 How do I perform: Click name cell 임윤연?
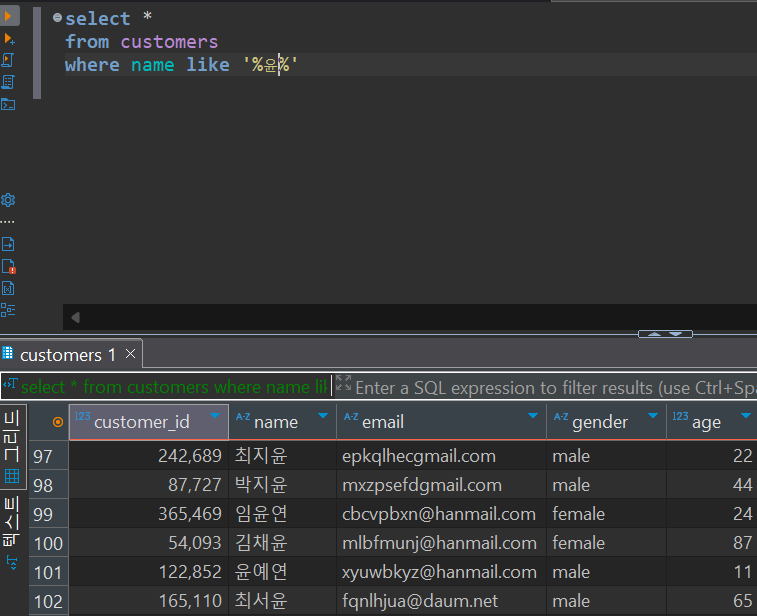[282, 514]
